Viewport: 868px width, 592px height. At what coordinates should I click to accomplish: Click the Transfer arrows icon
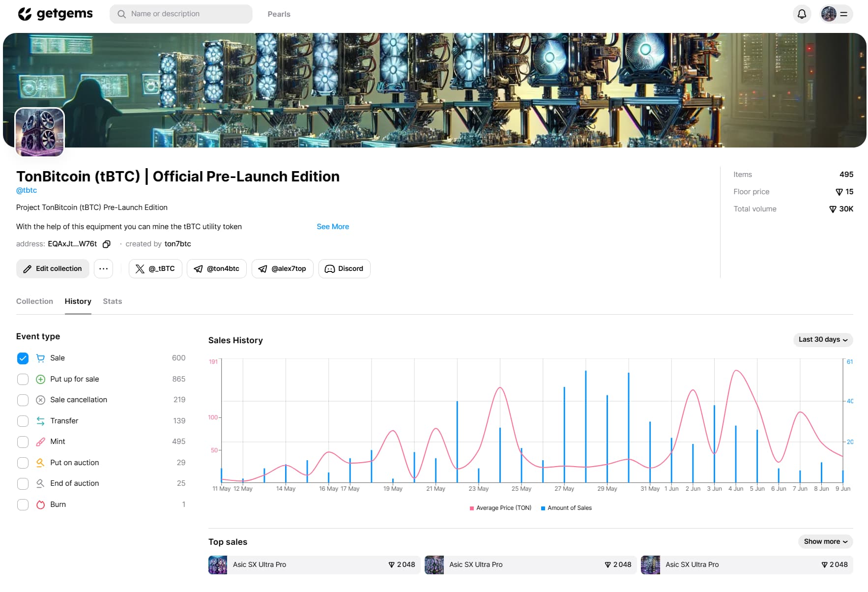pyautogui.click(x=41, y=421)
